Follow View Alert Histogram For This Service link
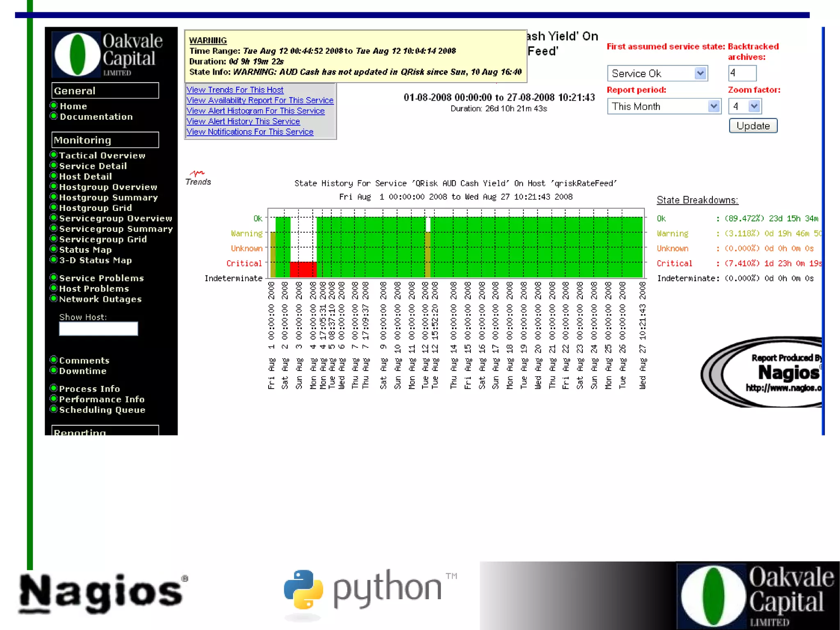 coord(255,111)
